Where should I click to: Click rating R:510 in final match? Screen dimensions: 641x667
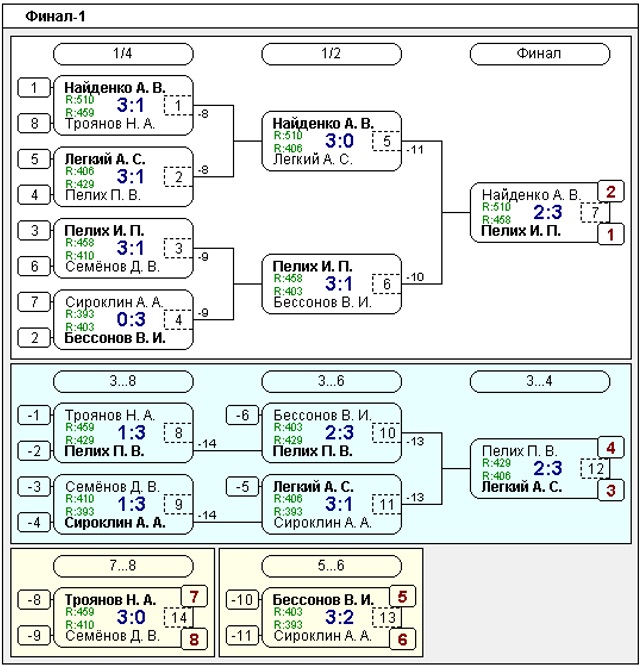pos(496,207)
